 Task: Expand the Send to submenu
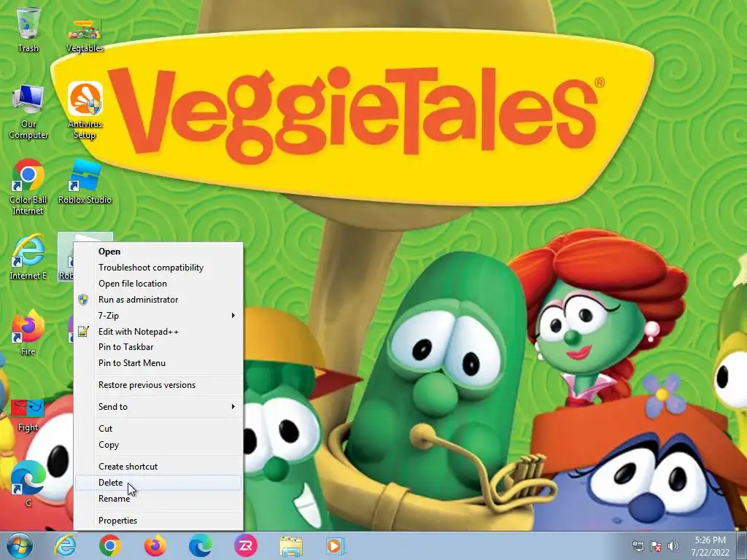click(x=158, y=407)
